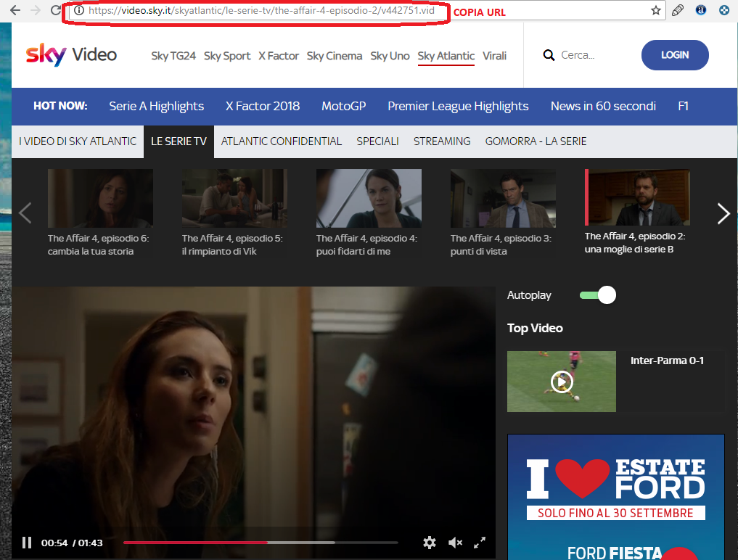Click 'cambia la tua storia' episode title

[91, 251]
